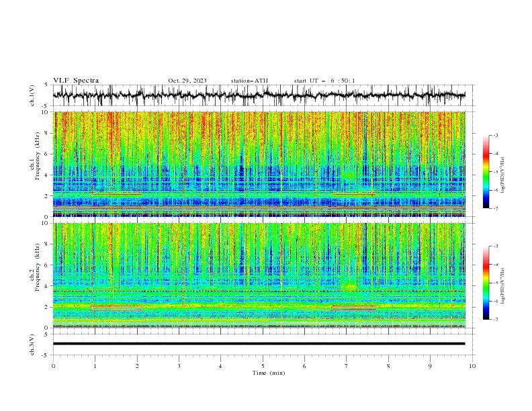The height and width of the screenshot is (411, 532).
Task: Click the ch.1 "Frequency (kHz)" axis label
Action: [37, 154]
